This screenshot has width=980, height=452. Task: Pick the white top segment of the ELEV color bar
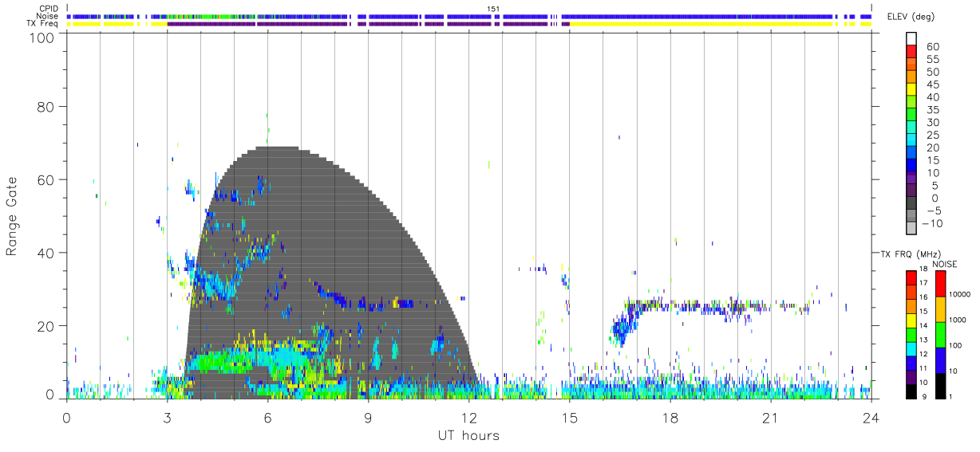coord(911,37)
